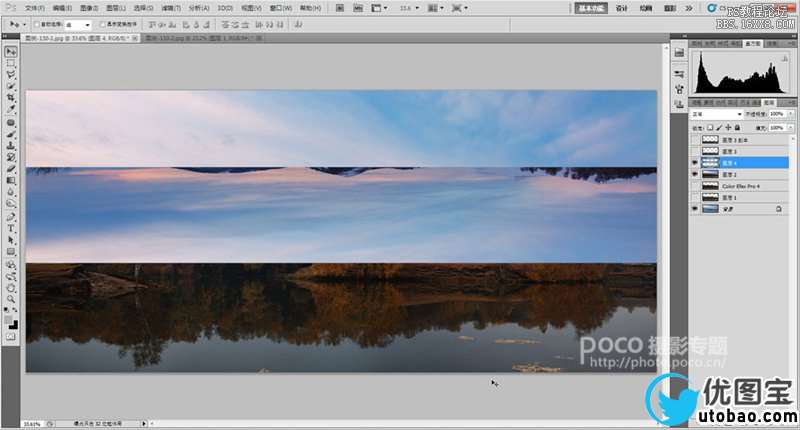Open the Arrange Documents dropdown
800x430 pixels.
(x=435, y=8)
